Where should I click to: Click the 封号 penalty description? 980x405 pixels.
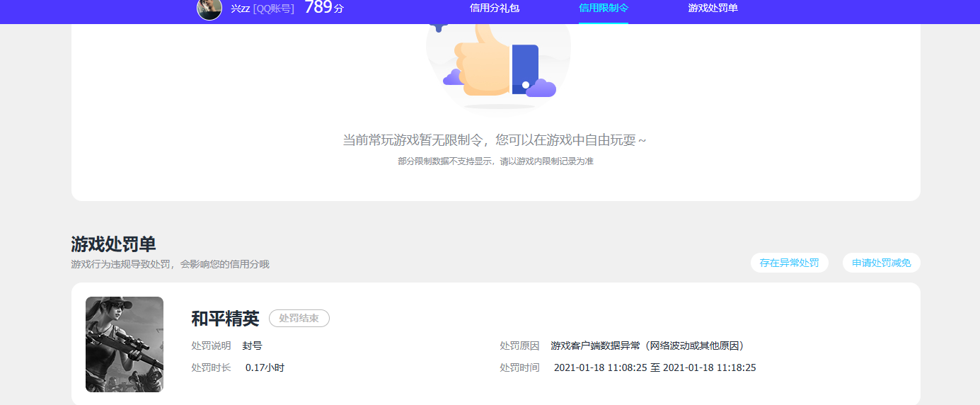coord(252,346)
